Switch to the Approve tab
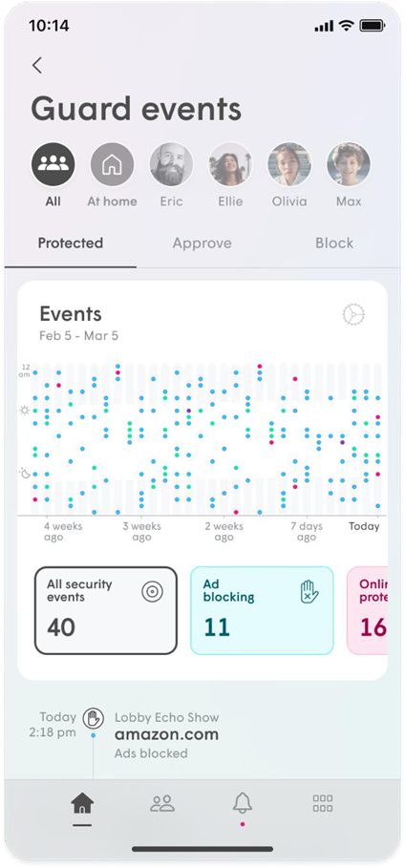The image size is (405, 868). [202, 243]
